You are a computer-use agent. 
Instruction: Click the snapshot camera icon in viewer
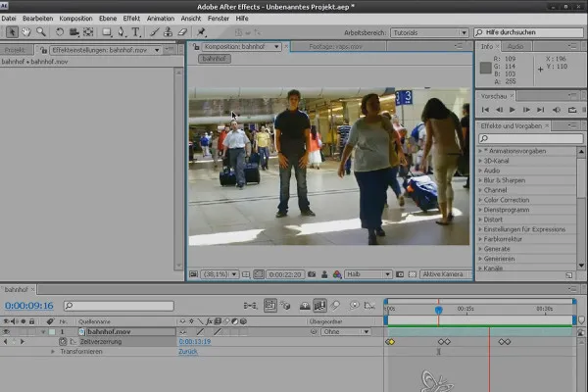click(x=312, y=274)
